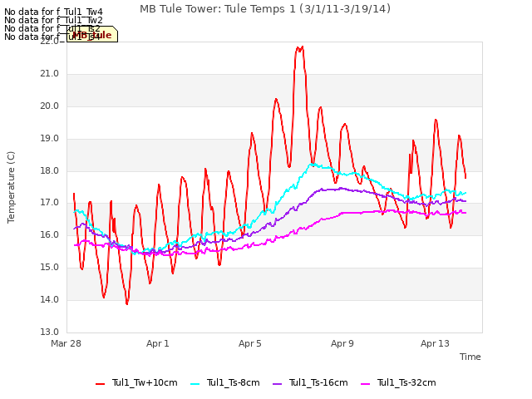Select the Tul1_Ts-16cm legend label
532x399 pixels.
click(x=318, y=382)
